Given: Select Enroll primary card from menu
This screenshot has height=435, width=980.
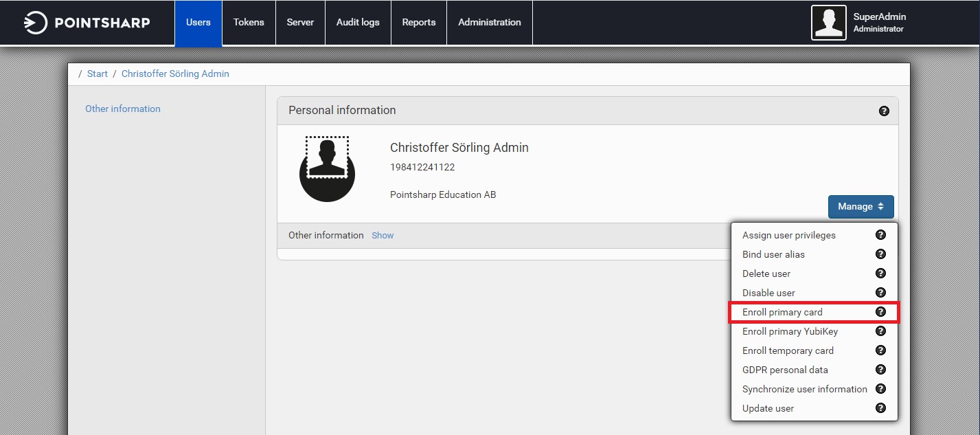Looking at the screenshot, I should point(782,312).
